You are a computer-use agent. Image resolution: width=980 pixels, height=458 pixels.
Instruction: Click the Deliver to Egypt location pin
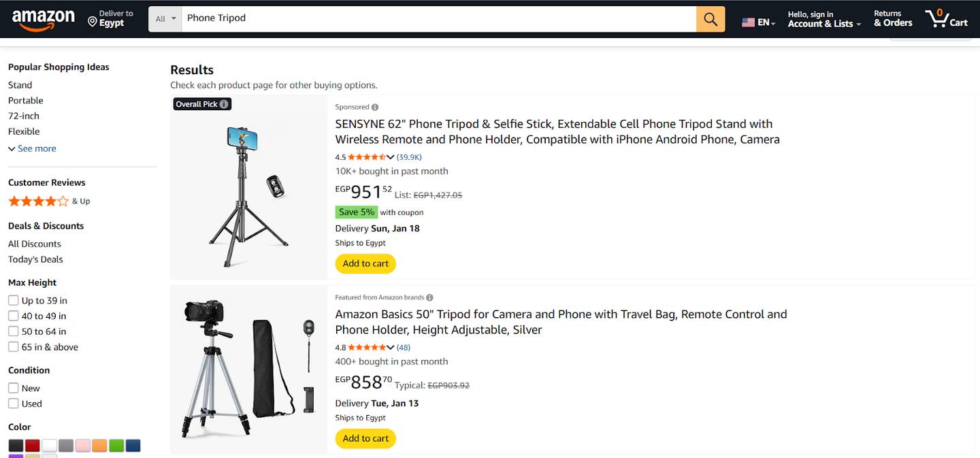pos(93,22)
